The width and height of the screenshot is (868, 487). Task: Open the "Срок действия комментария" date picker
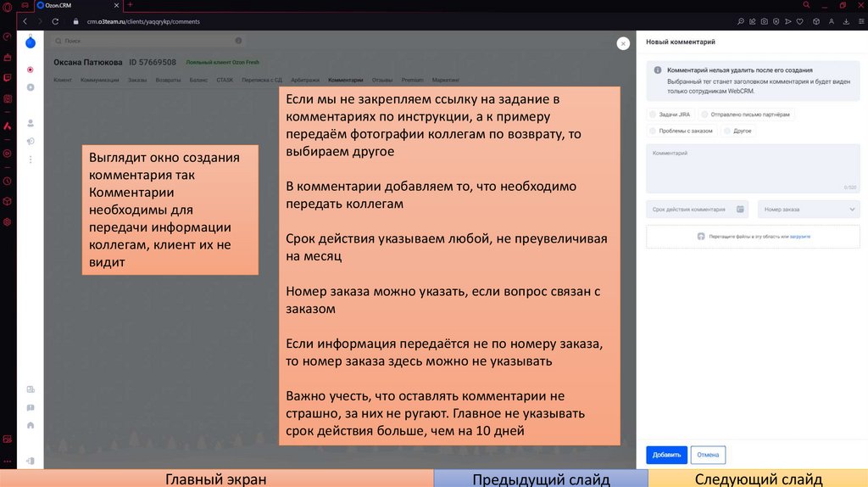691,209
